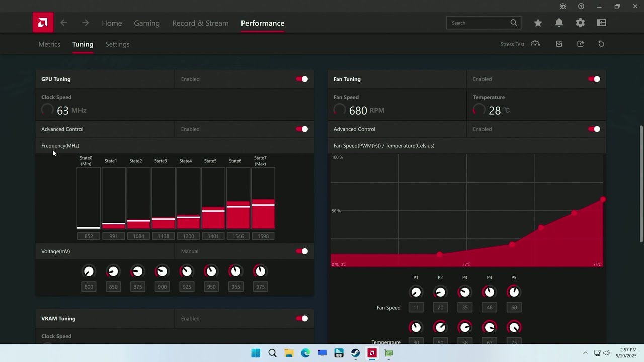Open Record & Stream tab
This screenshot has width=644, height=362.
pos(200,23)
